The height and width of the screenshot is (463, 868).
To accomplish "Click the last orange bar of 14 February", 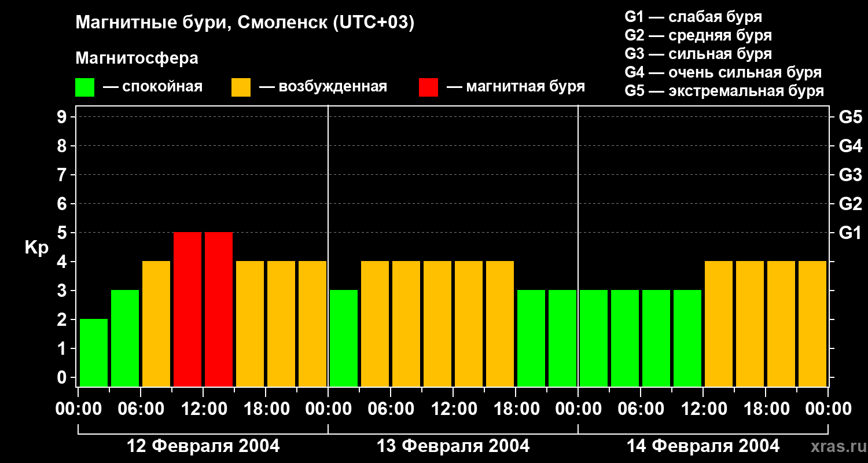I will click(x=812, y=324).
